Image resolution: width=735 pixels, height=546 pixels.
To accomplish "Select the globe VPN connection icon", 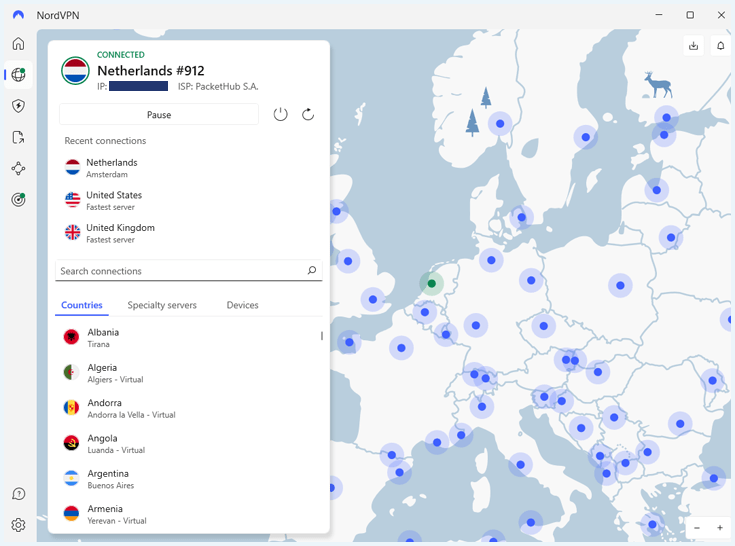I will [x=18, y=75].
